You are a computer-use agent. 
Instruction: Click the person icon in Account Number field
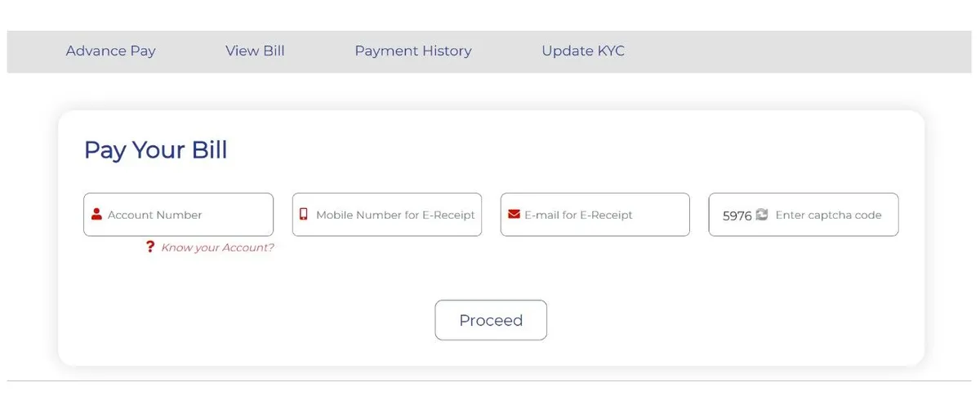pos(97,215)
